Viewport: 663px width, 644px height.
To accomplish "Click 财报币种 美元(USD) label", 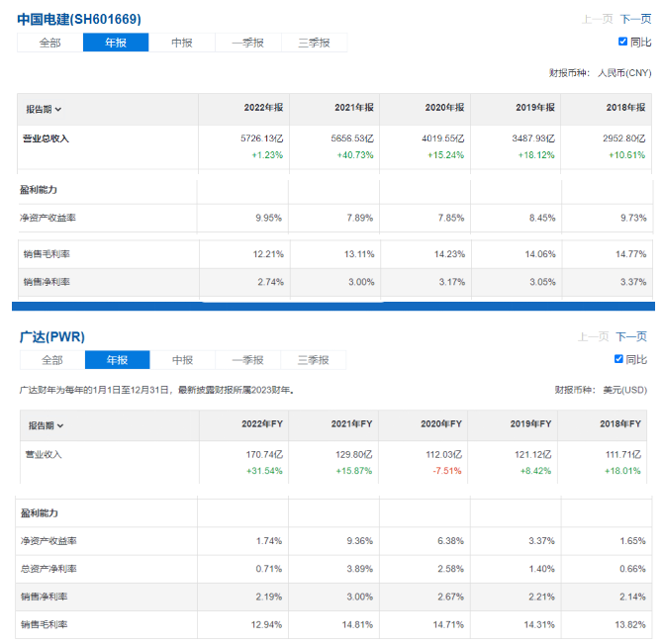I will (601, 390).
